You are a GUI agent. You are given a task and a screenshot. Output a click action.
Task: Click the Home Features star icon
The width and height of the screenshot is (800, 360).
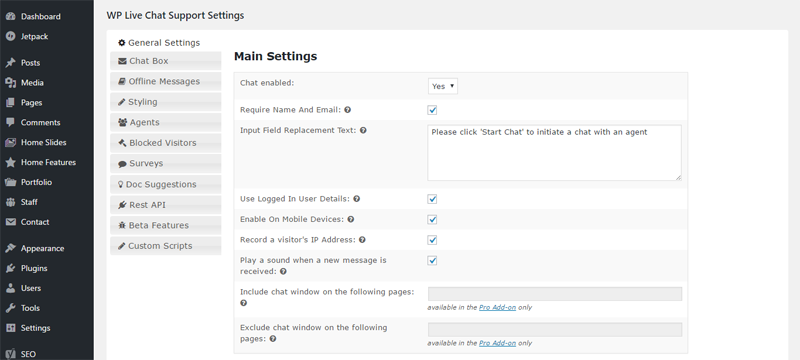(x=10, y=162)
